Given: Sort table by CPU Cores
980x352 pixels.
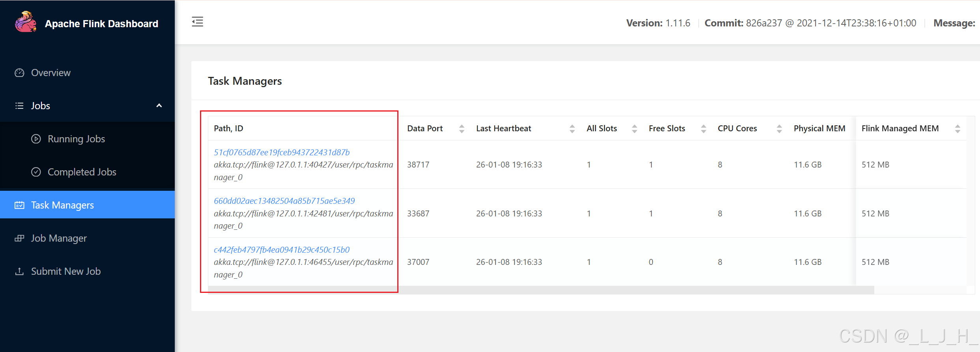Looking at the screenshot, I should click(x=779, y=129).
